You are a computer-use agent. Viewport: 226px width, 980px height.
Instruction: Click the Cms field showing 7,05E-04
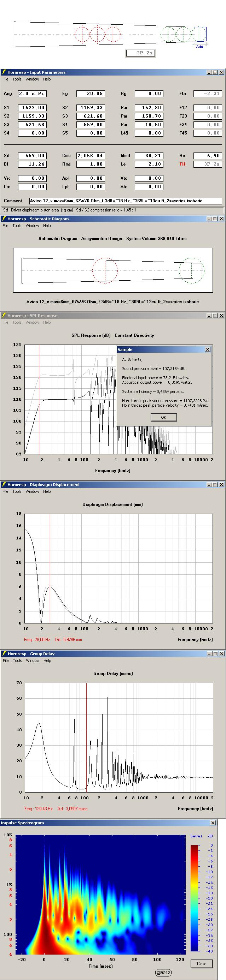point(91,156)
